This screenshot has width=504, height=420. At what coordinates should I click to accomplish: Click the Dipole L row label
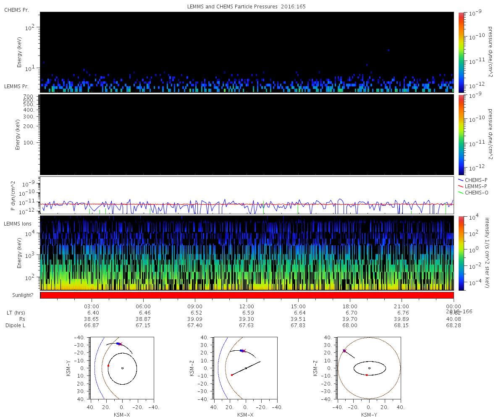coord(16,325)
